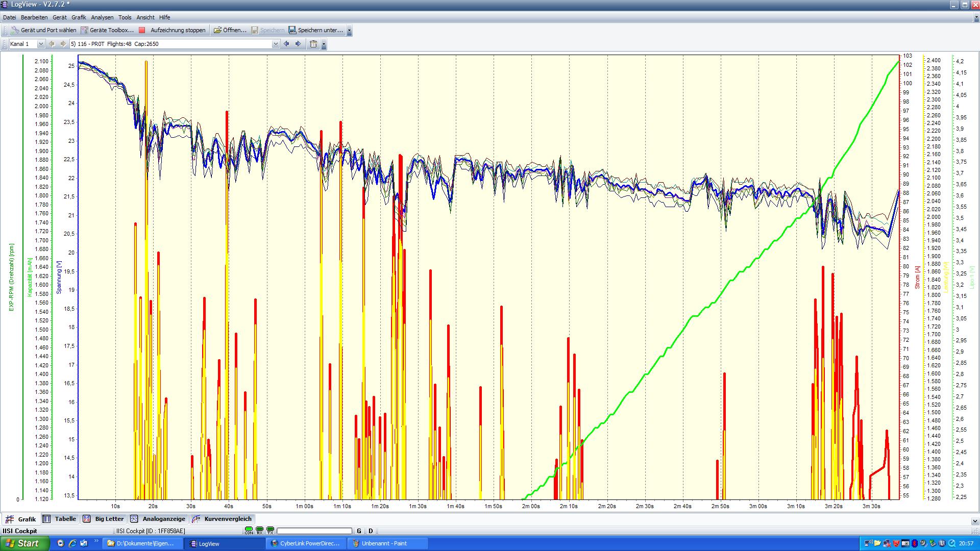Open the Ansicht menu
Image resolution: width=980 pixels, height=551 pixels.
click(x=145, y=17)
